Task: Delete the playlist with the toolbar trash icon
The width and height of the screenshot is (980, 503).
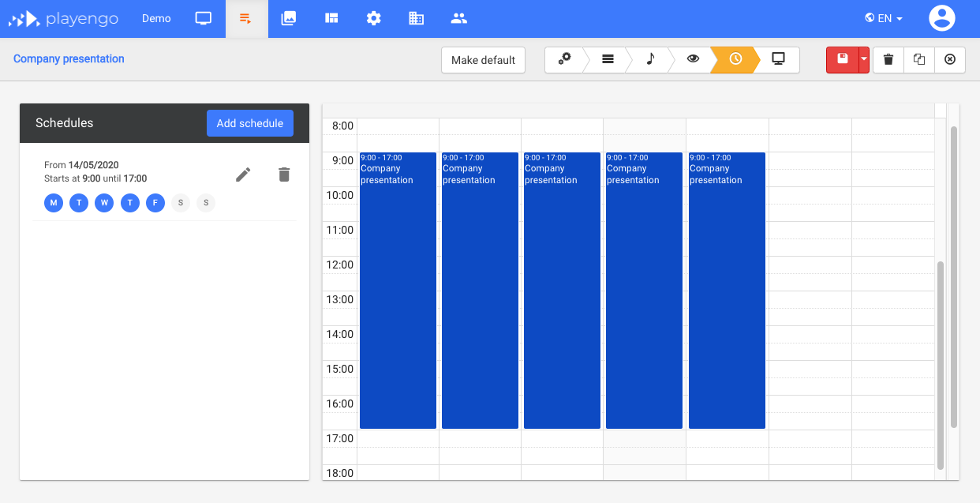Action: [888, 60]
